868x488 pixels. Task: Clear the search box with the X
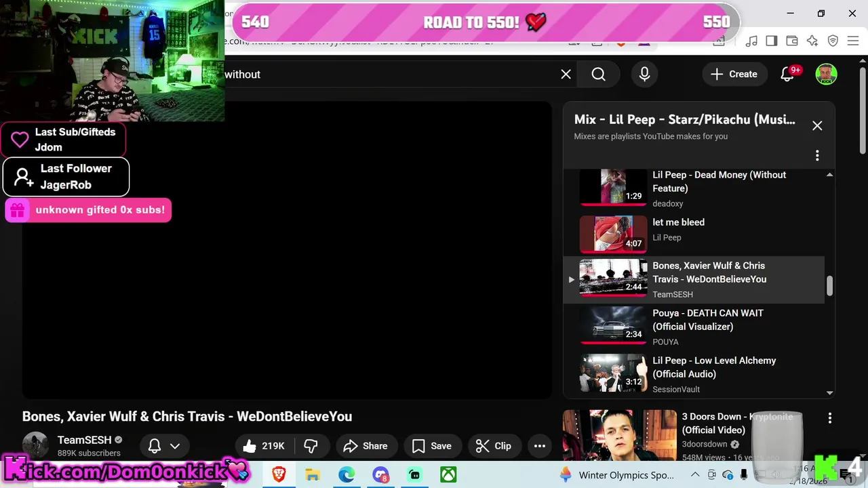pos(566,74)
